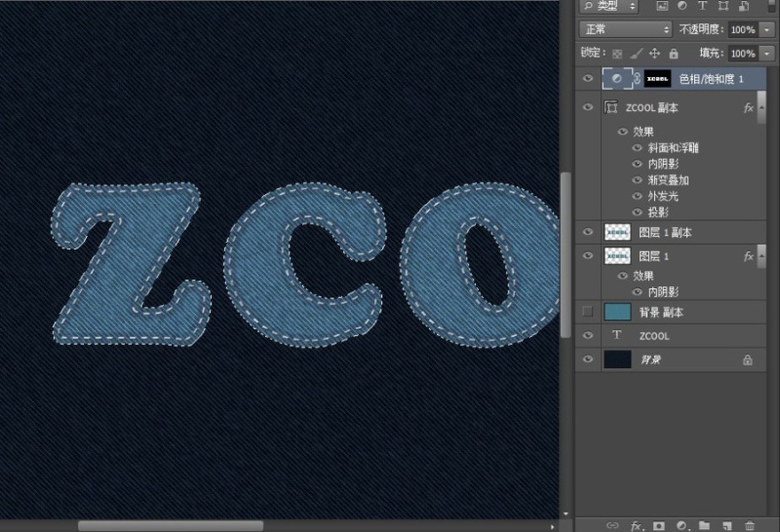This screenshot has width=780, height=532.
Task: Click the lock all padlock icon
Action: click(x=675, y=54)
